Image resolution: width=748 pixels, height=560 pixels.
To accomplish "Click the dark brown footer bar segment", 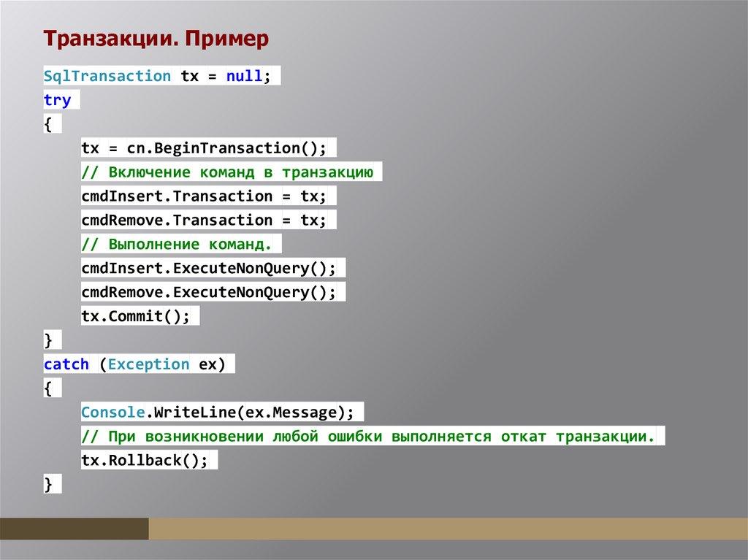I will click(74, 529).
